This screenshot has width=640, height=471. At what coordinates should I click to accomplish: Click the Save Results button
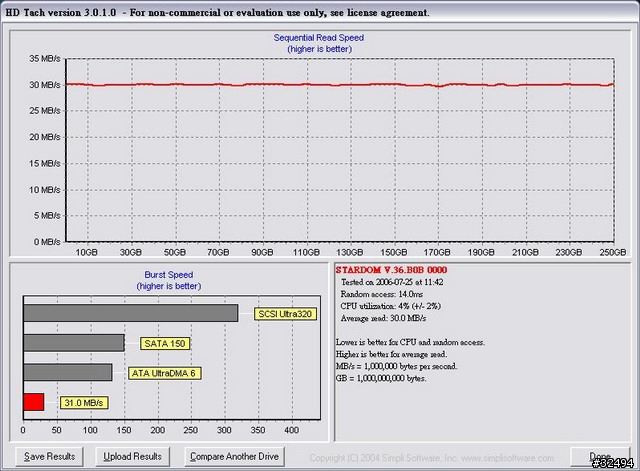pyautogui.click(x=49, y=456)
